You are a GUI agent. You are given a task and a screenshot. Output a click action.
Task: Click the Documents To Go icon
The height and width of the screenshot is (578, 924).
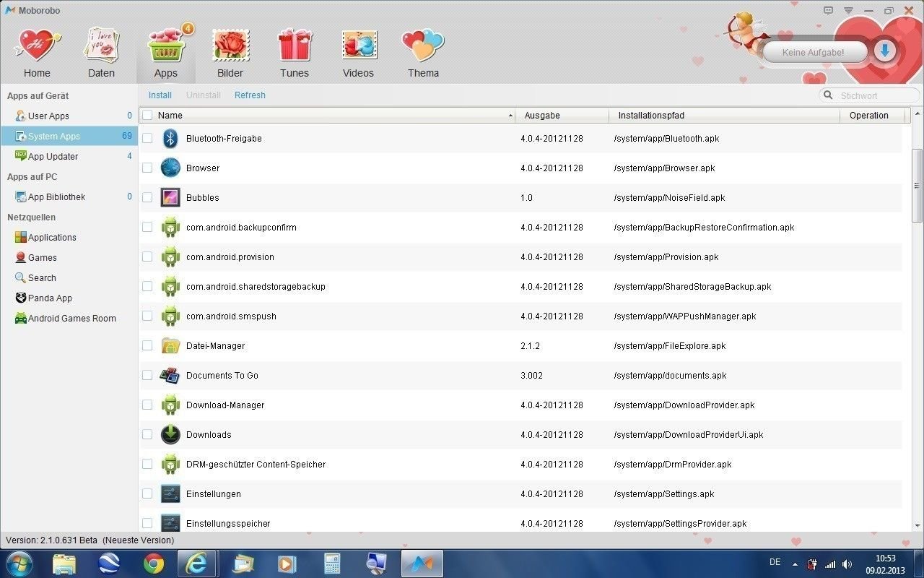(x=170, y=376)
